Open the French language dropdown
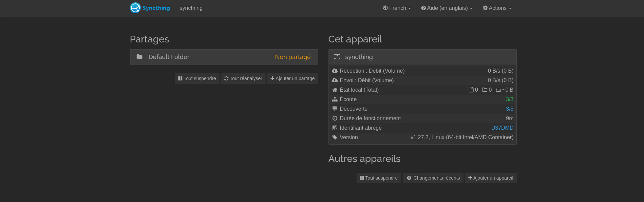The image size is (644, 202). pyautogui.click(x=397, y=8)
